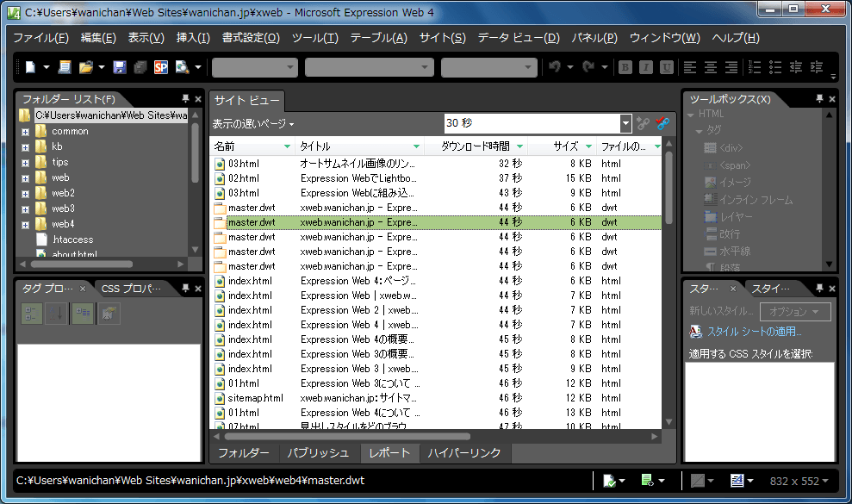
Task: Close the フォルダー リスト panel
Action: point(198,99)
